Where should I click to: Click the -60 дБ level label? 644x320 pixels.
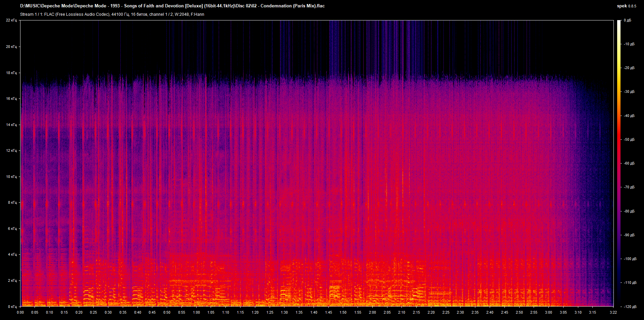[x=629, y=164]
